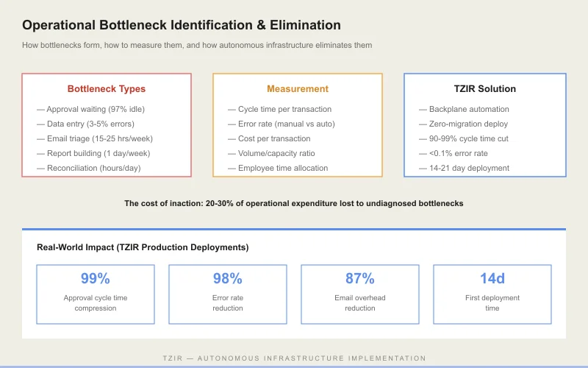Click 'Approval waiting (97% idle)' item
588x368 pixels.
[90, 109]
